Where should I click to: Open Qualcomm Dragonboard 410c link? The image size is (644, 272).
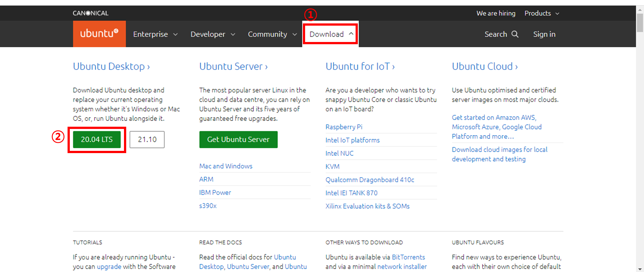370,180
